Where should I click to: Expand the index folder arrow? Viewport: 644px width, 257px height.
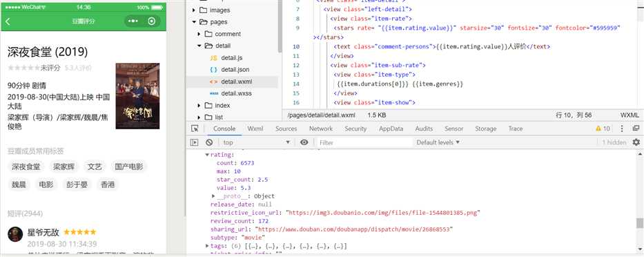coord(199,105)
